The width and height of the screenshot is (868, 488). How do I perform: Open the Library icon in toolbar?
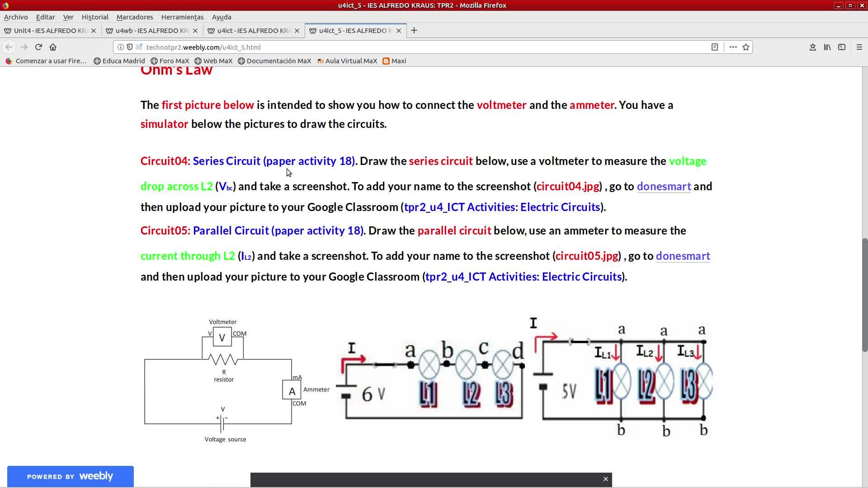(827, 47)
